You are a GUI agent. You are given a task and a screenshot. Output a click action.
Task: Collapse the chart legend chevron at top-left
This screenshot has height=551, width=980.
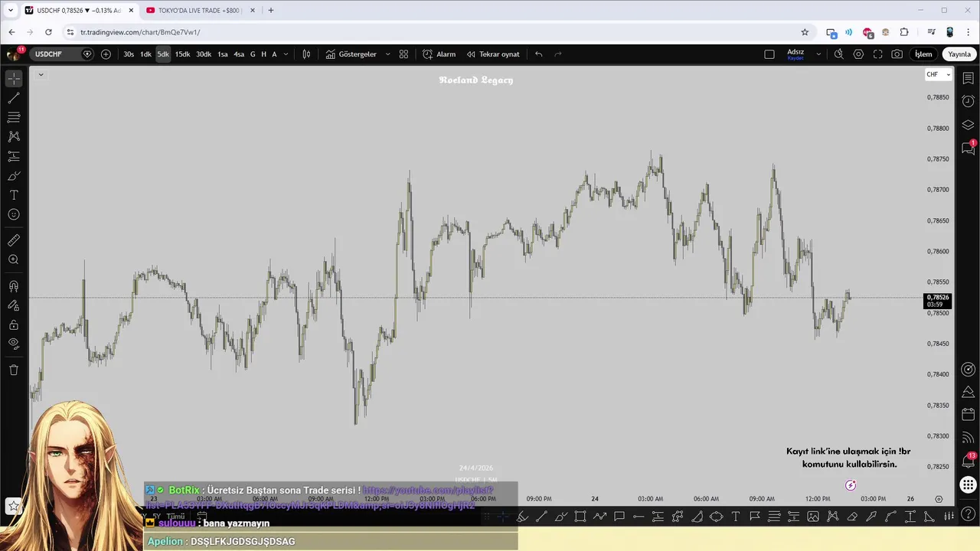click(x=41, y=75)
